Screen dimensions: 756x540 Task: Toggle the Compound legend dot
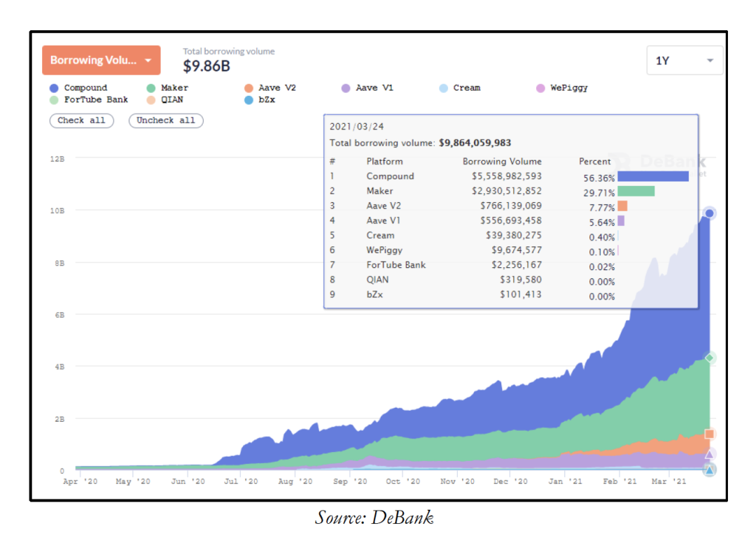point(54,88)
